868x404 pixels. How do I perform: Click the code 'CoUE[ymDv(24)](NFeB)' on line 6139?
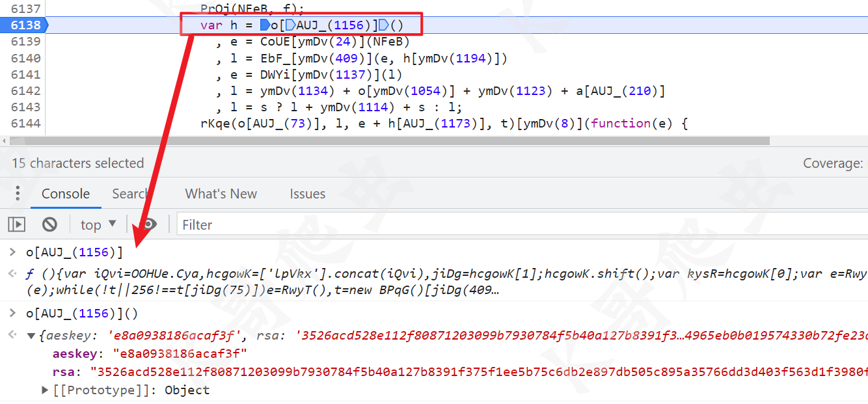pyautogui.click(x=334, y=42)
